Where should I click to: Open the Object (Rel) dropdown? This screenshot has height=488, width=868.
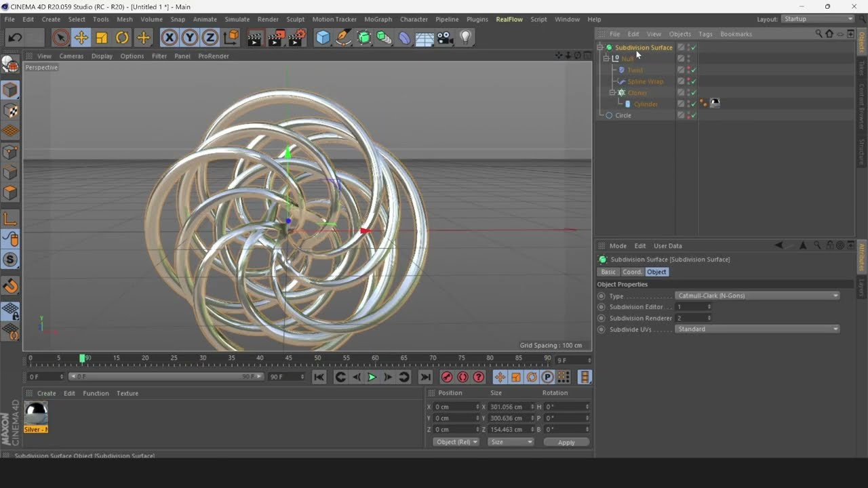[x=456, y=442]
